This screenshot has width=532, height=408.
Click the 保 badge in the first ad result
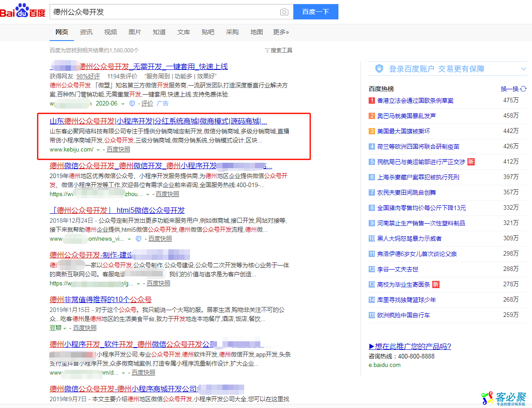133,104
